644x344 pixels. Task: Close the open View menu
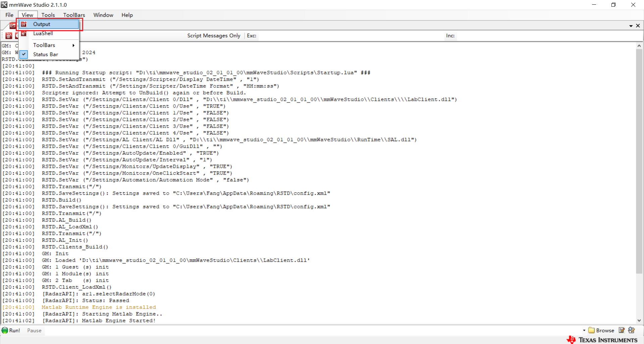coord(27,15)
